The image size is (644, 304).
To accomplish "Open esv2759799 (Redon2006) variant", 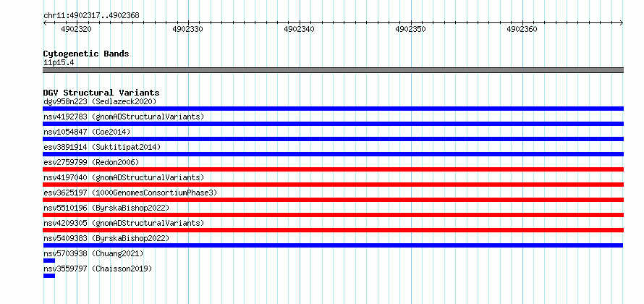I will (91, 162).
